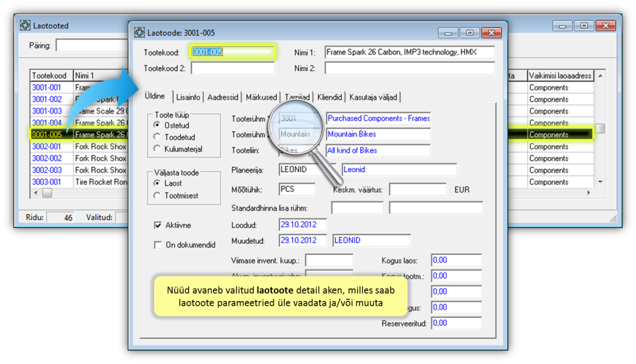636x364 pixels.
Task: Click the Laotooted vertical scrollbar thumb
Action: [600, 128]
